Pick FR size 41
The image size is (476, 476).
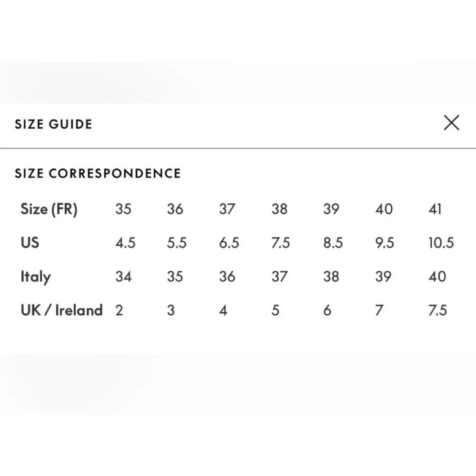tap(435, 209)
